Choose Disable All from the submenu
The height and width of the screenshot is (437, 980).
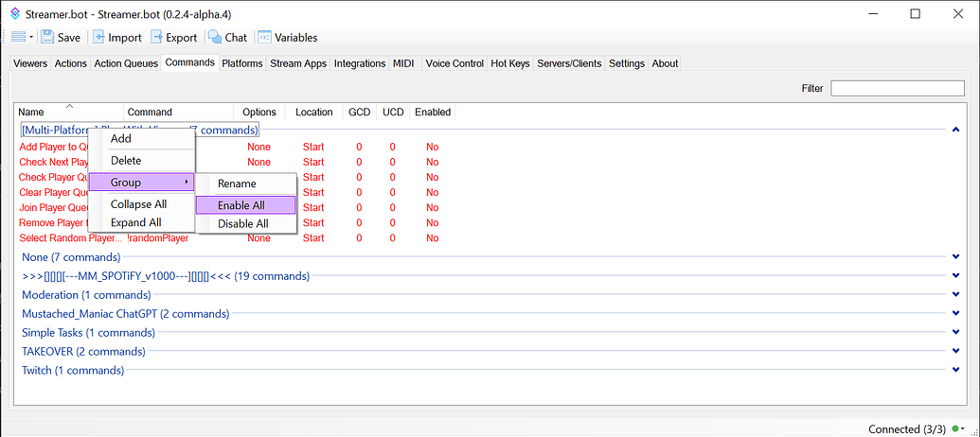pos(242,224)
